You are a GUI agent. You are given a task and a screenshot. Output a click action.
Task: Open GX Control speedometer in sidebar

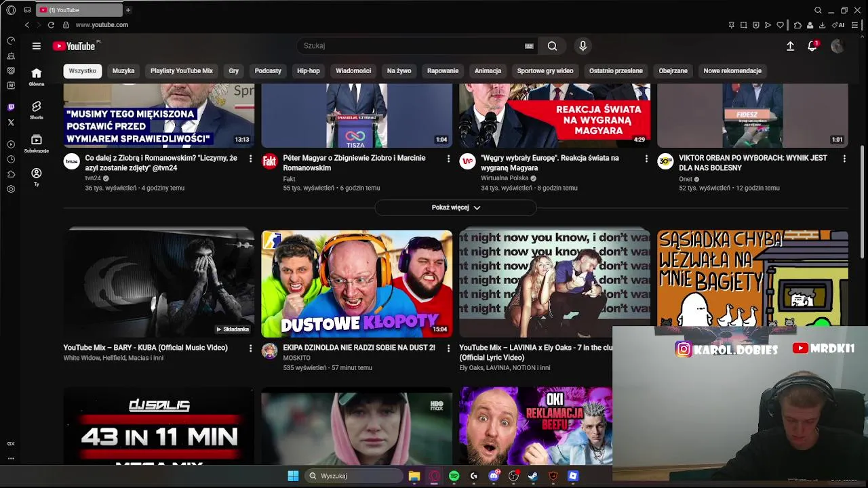tap(11, 41)
